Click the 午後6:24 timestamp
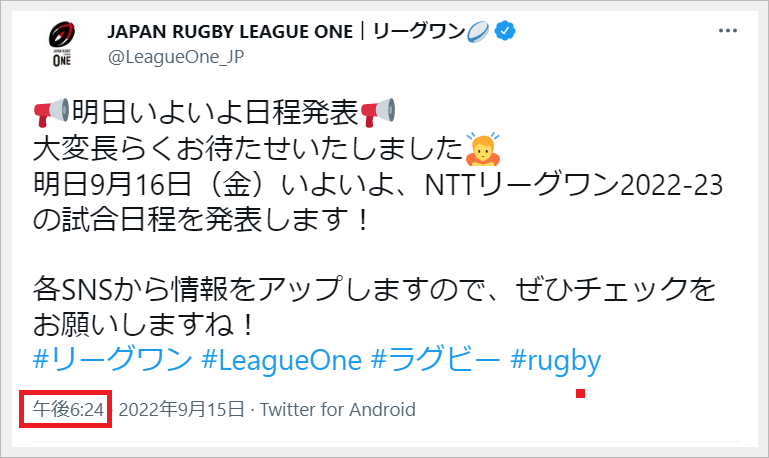This screenshot has height=458, width=769. pos(66,410)
